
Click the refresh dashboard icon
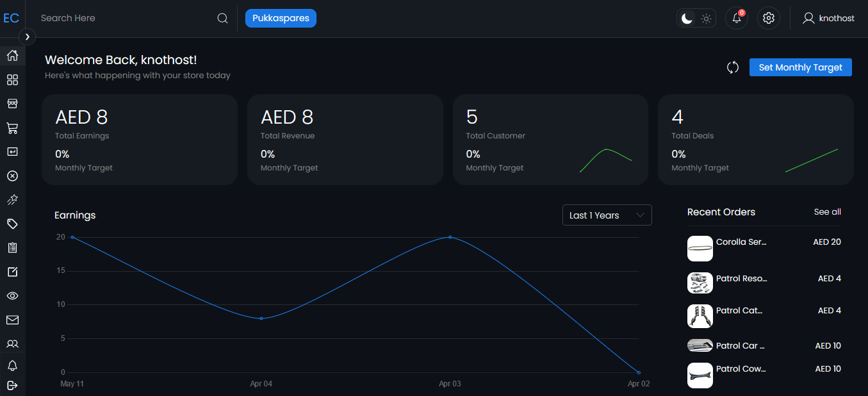pos(733,67)
